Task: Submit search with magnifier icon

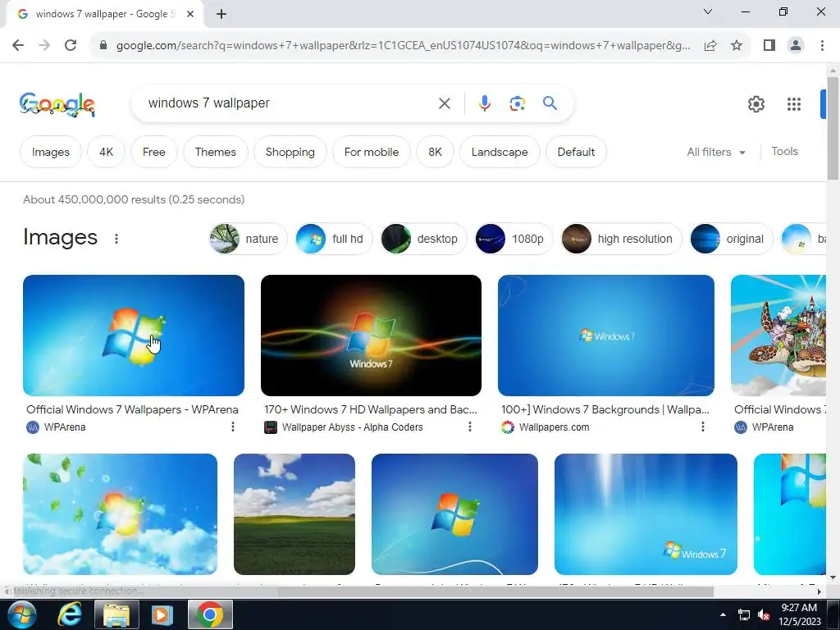Action: click(x=550, y=103)
